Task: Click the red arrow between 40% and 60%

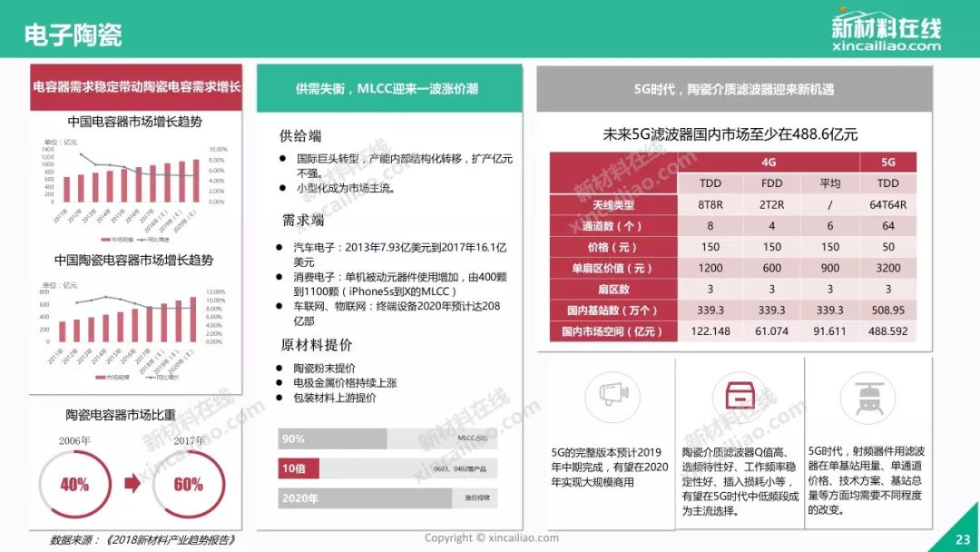Action: tap(132, 483)
